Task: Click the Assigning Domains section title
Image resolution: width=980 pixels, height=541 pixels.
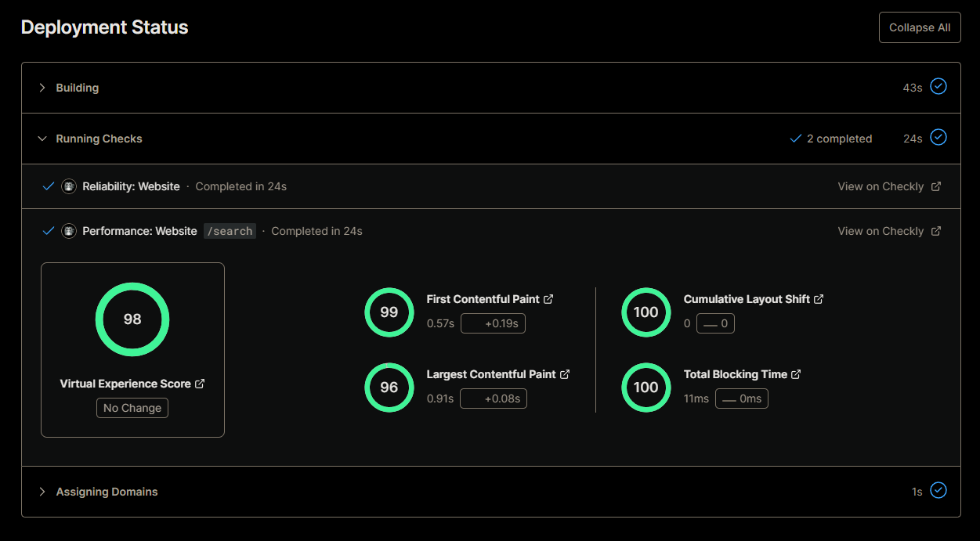Action: point(107,492)
